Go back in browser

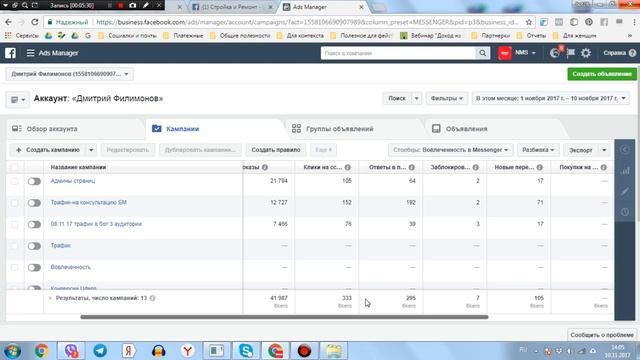[x=9, y=22]
